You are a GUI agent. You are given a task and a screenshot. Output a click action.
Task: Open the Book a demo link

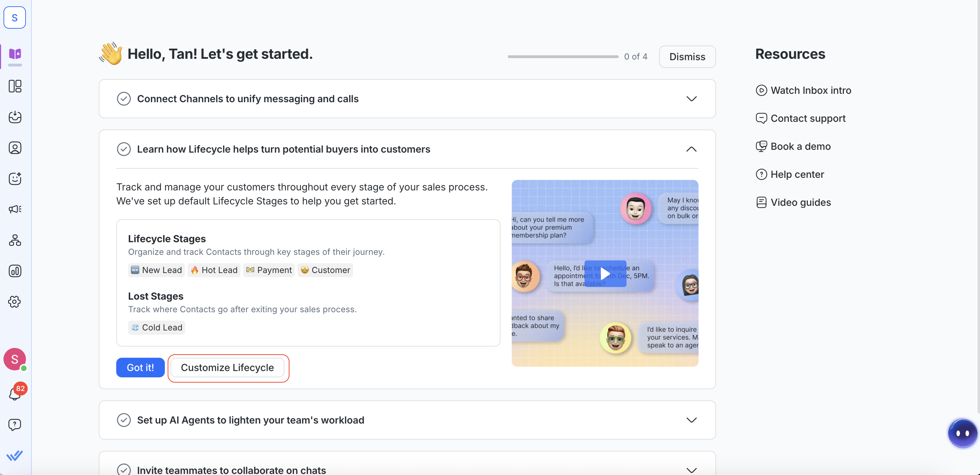pos(800,147)
